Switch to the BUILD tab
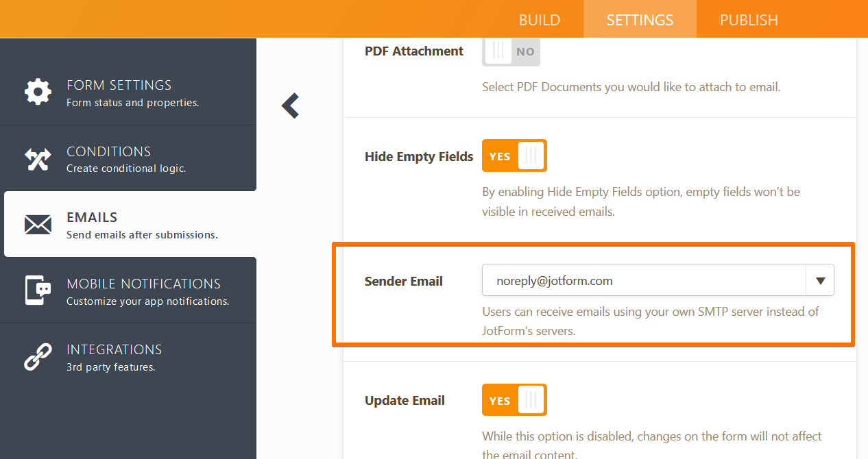Viewport: 868px width, 459px height. tap(539, 19)
